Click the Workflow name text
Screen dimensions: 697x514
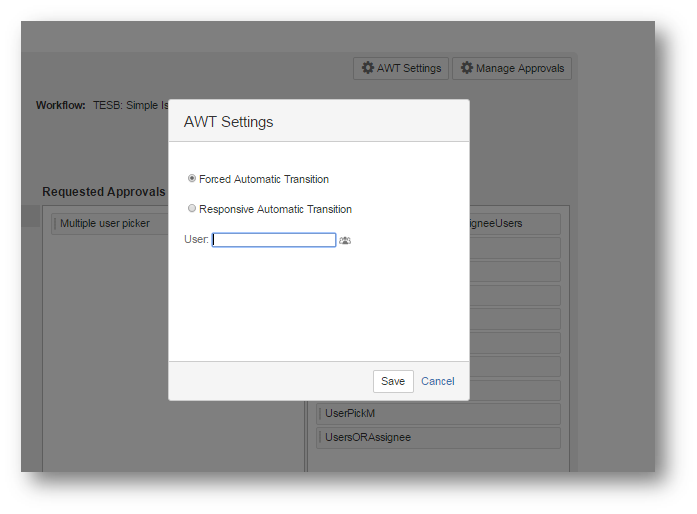(130, 104)
